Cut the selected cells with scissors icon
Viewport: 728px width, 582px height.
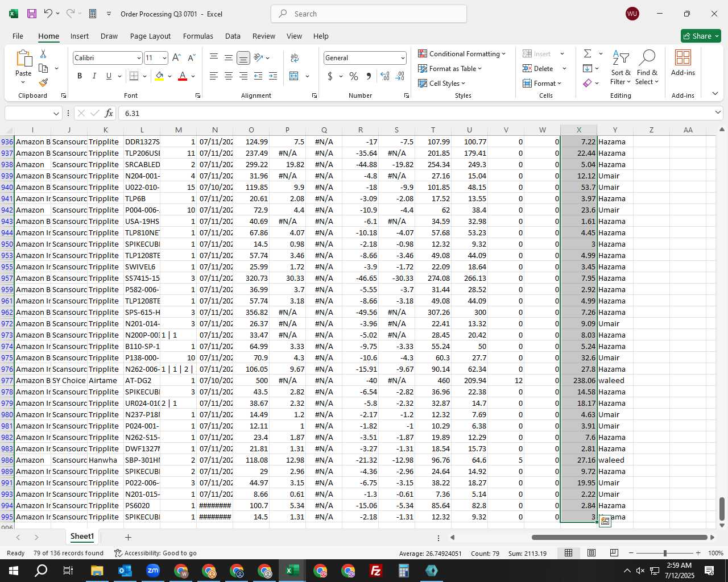(43, 53)
